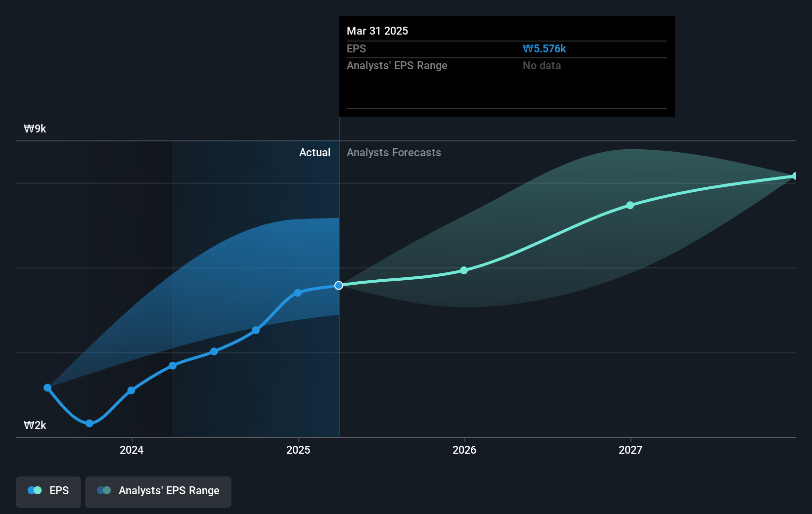Select the final forecast point at chart edge
812x514 pixels.
tap(795, 176)
